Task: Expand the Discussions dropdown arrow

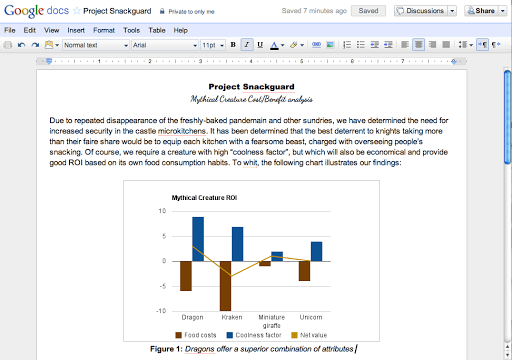Action: [x=452, y=11]
